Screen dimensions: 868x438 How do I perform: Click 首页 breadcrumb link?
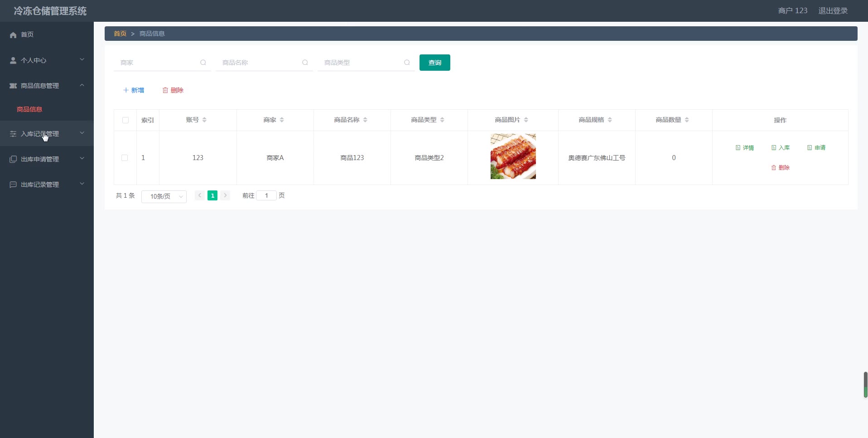pyautogui.click(x=120, y=34)
